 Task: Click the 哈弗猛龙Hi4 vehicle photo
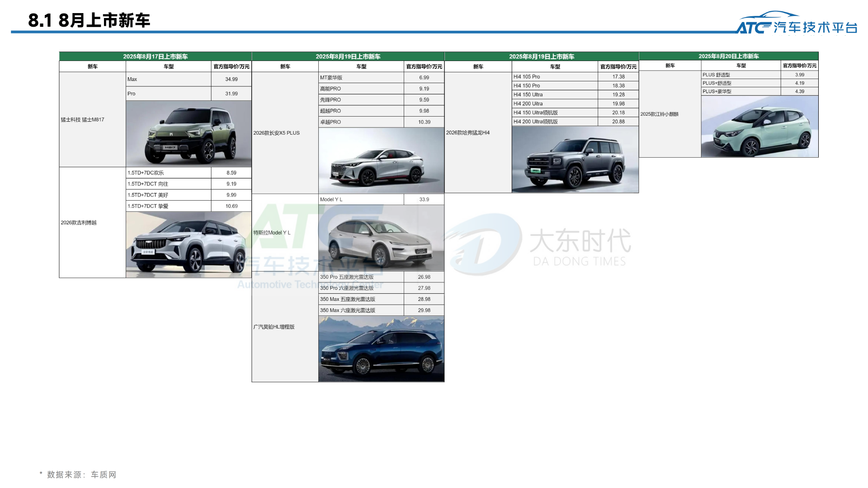tap(575, 160)
